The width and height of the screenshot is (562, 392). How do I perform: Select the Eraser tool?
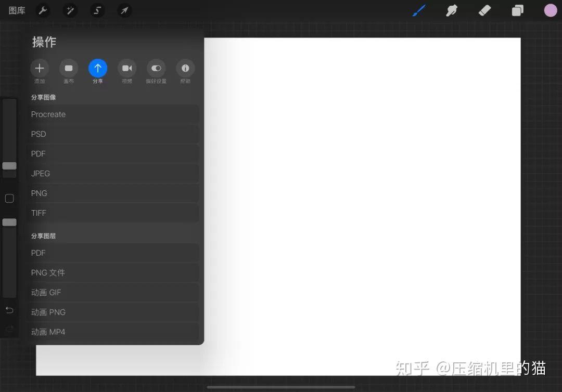(484, 10)
